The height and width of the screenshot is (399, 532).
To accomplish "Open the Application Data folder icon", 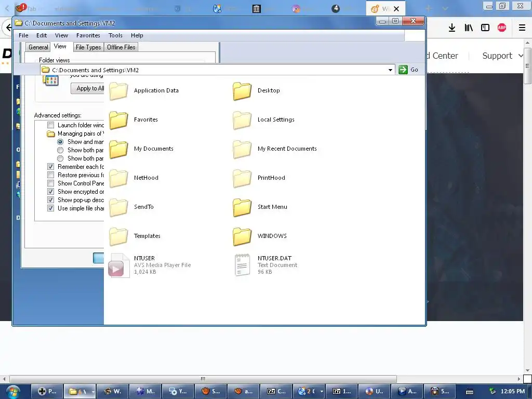I will coord(118,91).
